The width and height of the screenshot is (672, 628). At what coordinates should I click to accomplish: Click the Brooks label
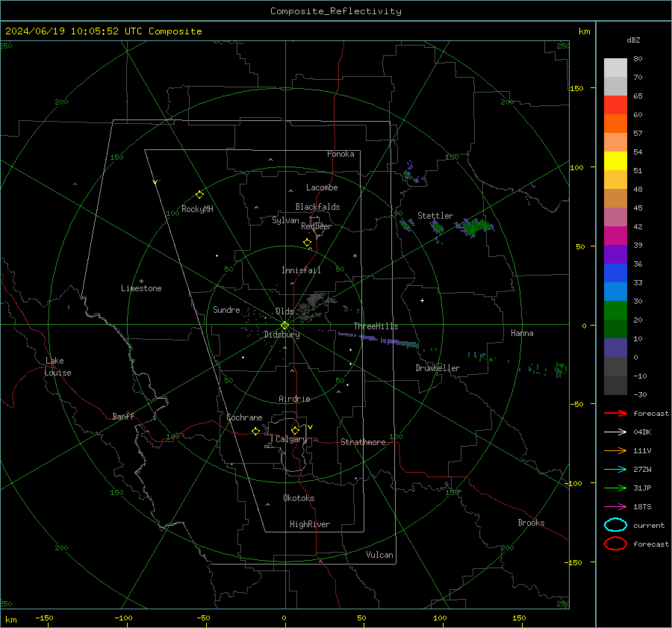tap(531, 523)
